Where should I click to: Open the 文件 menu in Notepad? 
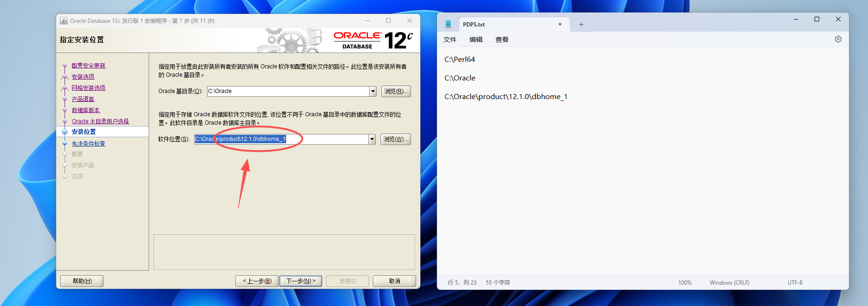pos(450,40)
